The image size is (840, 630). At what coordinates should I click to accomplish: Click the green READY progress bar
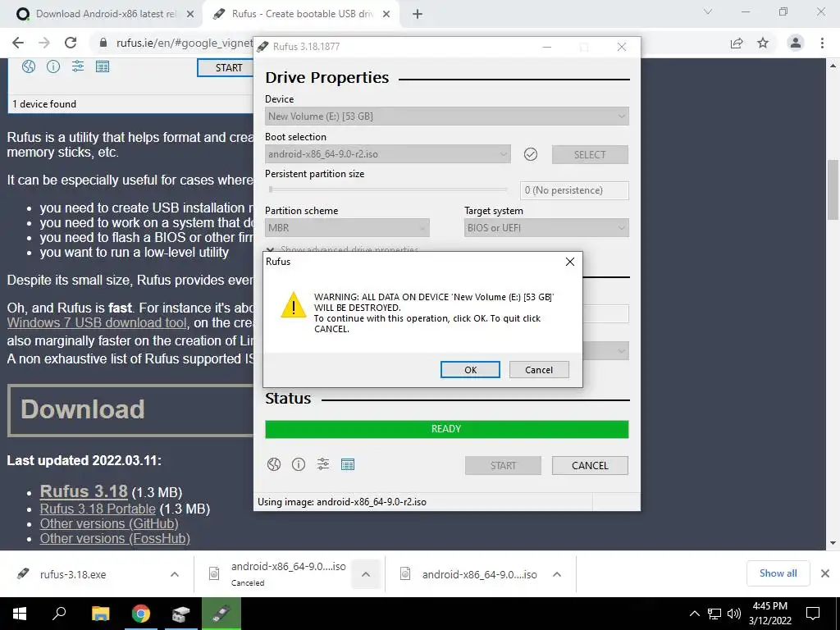tap(447, 429)
